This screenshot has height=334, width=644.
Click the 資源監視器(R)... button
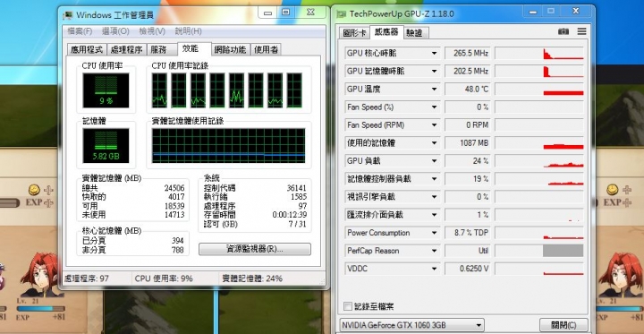[x=255, y=249]
